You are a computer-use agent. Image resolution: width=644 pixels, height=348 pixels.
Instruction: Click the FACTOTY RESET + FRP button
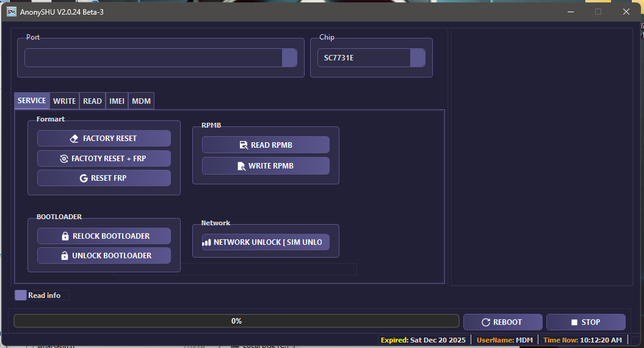[x=104, y=159]
